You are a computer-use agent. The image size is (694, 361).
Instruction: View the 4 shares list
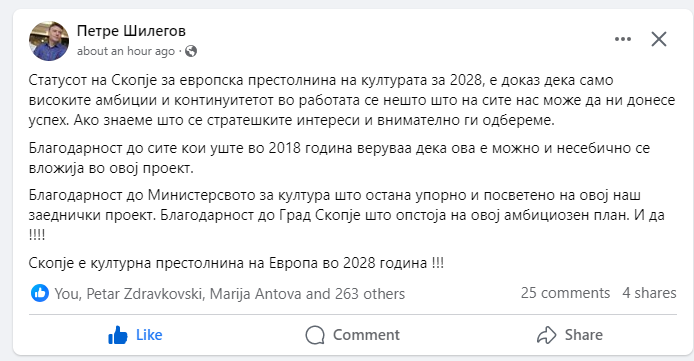649,293
